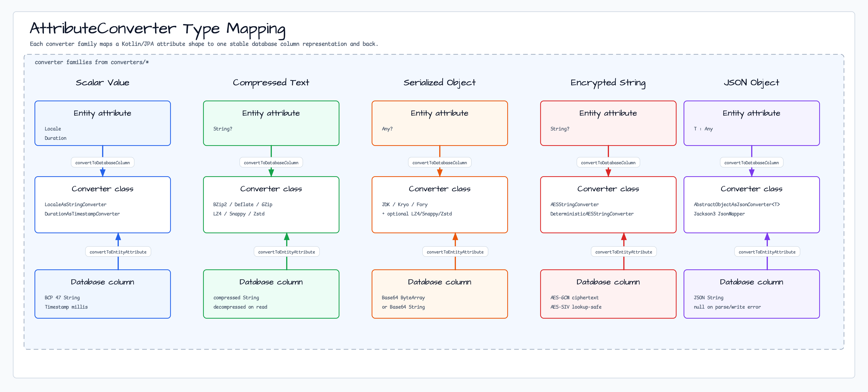Viewport: 868px width, 392px height.
Task: Click the JSON Object column heading
Action: pyautogui.click(x=751, y=83)
